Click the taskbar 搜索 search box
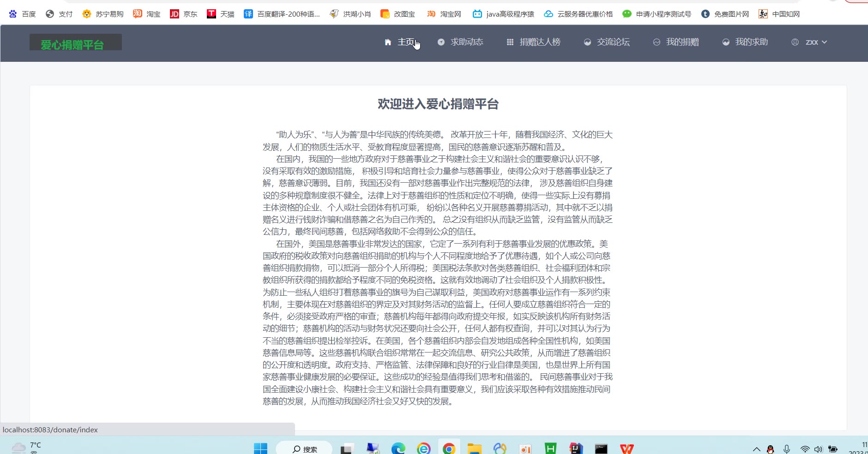 coord(305,449)
